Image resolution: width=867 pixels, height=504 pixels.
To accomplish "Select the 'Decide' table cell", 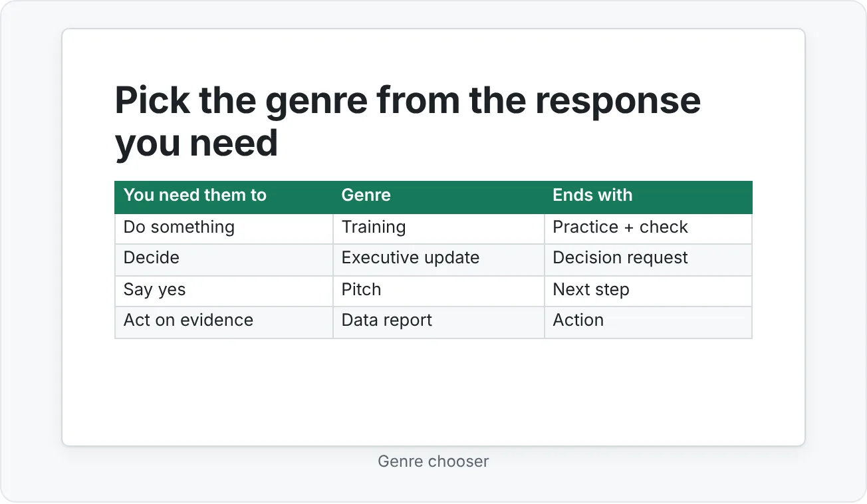I will [224, 259].
